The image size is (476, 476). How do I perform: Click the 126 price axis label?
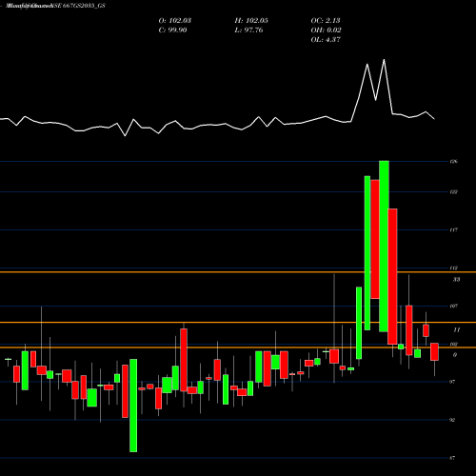pyautogui.click(x=453, y=162)
